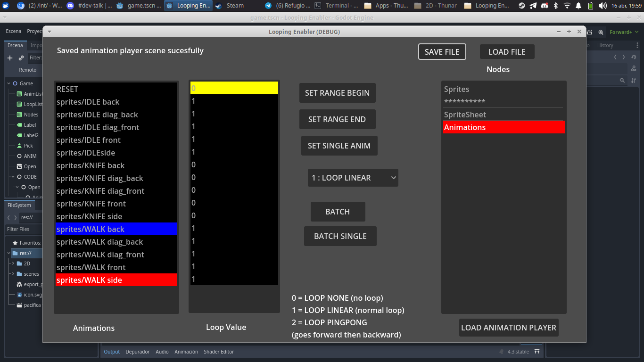Image resolution: width=644 pixels, height=362 pixels.
Task: Open the Audio bottom panel tab
Action: [162, 352]
